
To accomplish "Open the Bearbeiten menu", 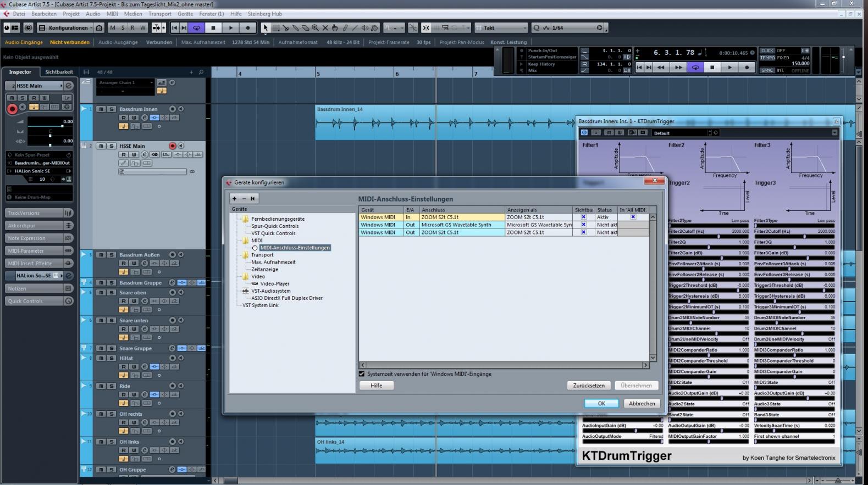I will click(43, 14).
